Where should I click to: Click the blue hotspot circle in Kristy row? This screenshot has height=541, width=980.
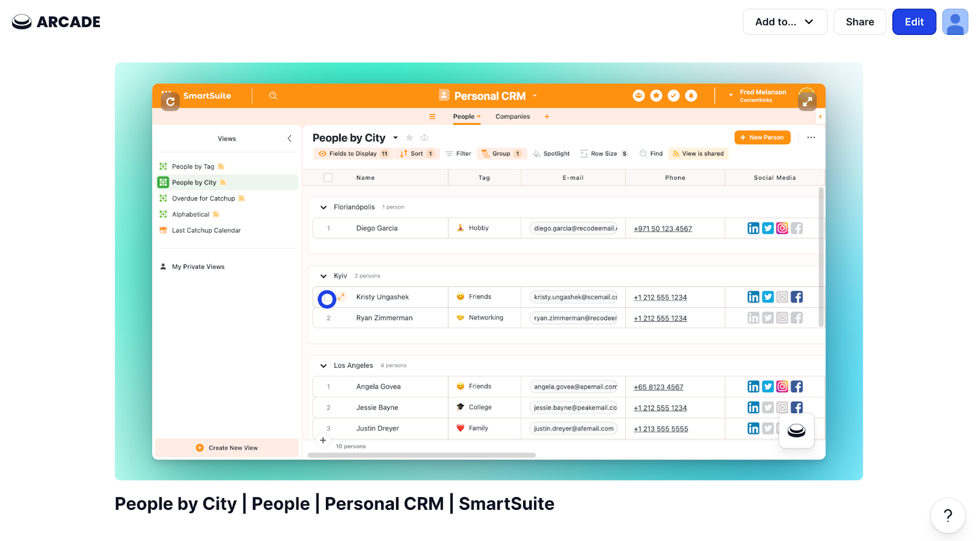coord(327,299)
